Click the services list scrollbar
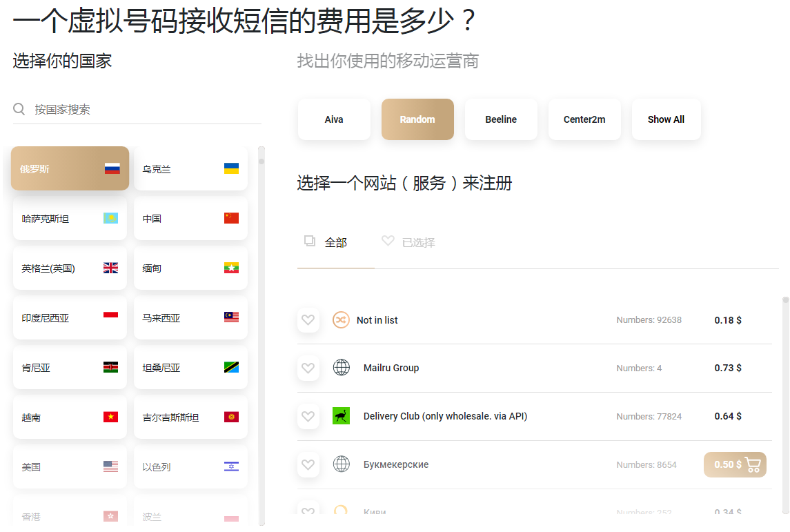The height and width of the screenshot is (532, 790). tap(785, 404)
